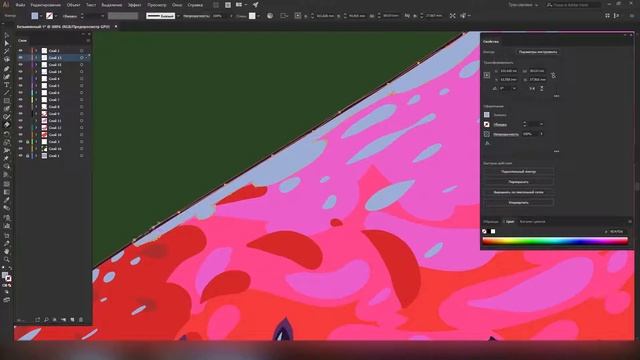Unlock the bottom layer Слой 1
The height and width of the screenshot is (360, 640).
click(27, 156)
